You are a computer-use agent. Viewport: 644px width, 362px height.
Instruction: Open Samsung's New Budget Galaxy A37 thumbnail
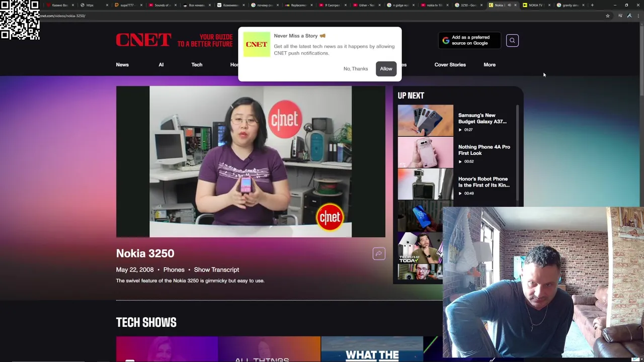[x=425, y=120]
